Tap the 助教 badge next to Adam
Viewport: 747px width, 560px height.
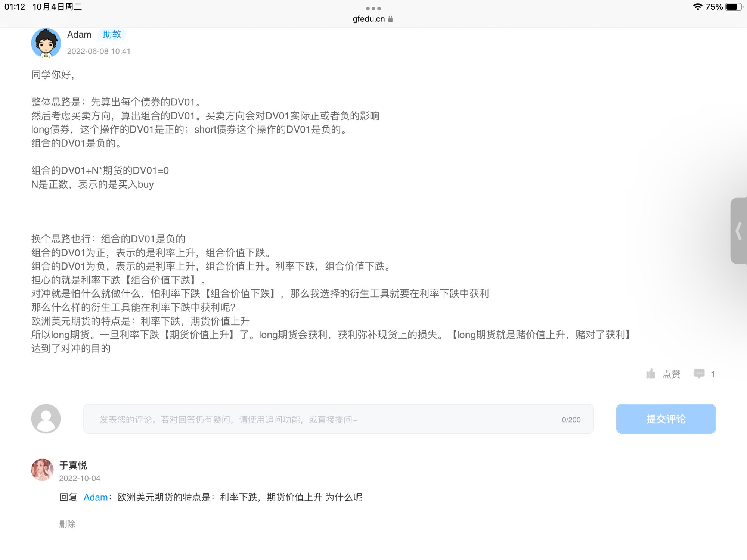[112, 34]
